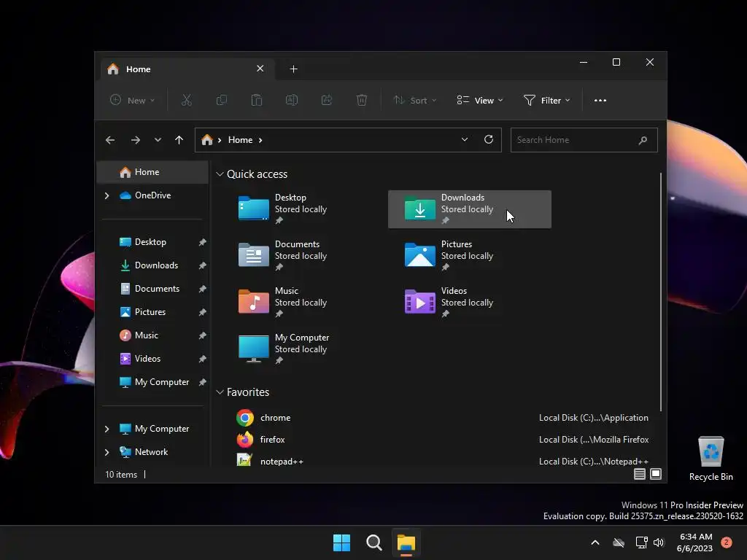Collapse the Favorites section
Screen dimensions: 747x560
[220, 392]
